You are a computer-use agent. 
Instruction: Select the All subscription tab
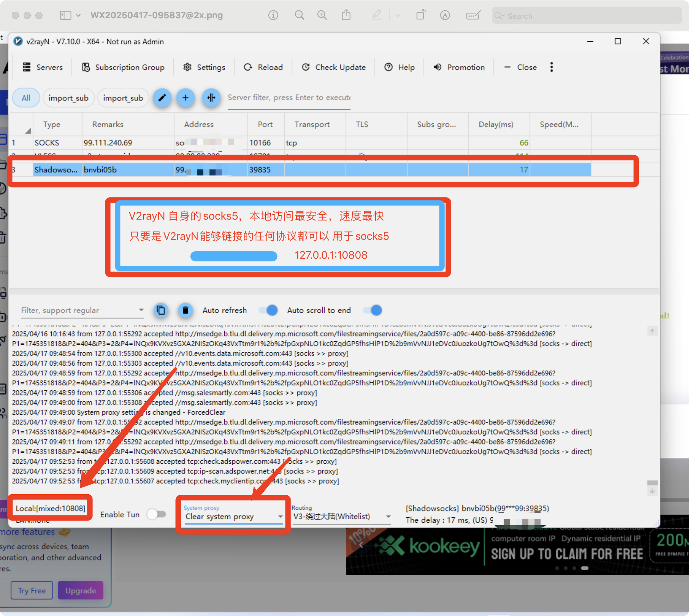click(x=26, y=98)
